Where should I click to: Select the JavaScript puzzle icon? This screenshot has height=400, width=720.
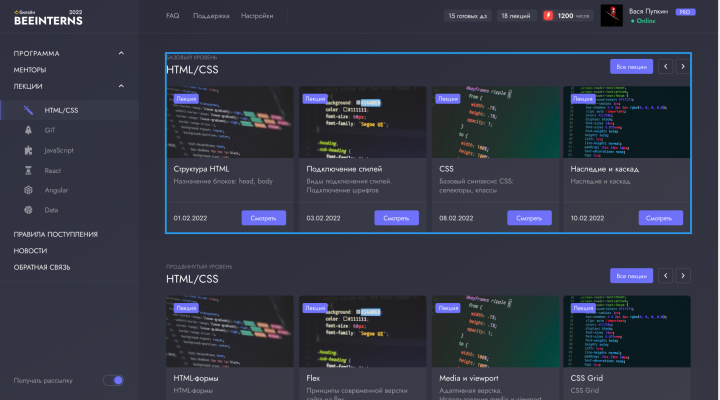28,150
